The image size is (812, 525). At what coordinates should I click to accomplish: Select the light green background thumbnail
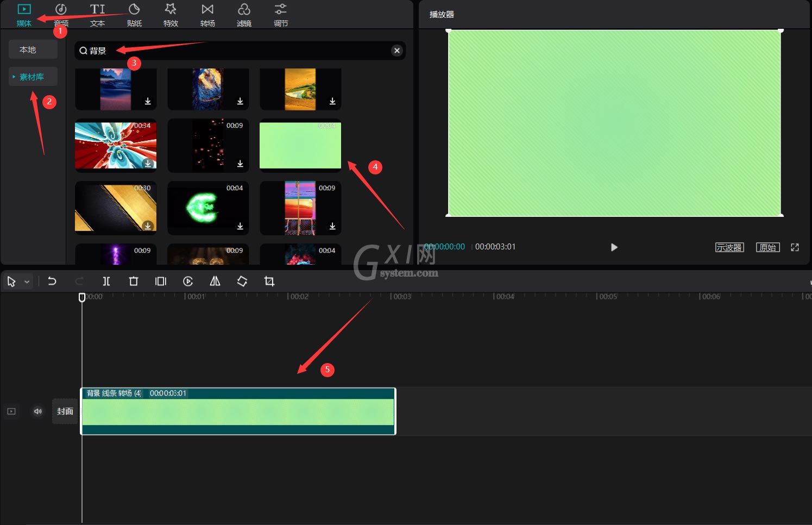click(x=300, y=145)
